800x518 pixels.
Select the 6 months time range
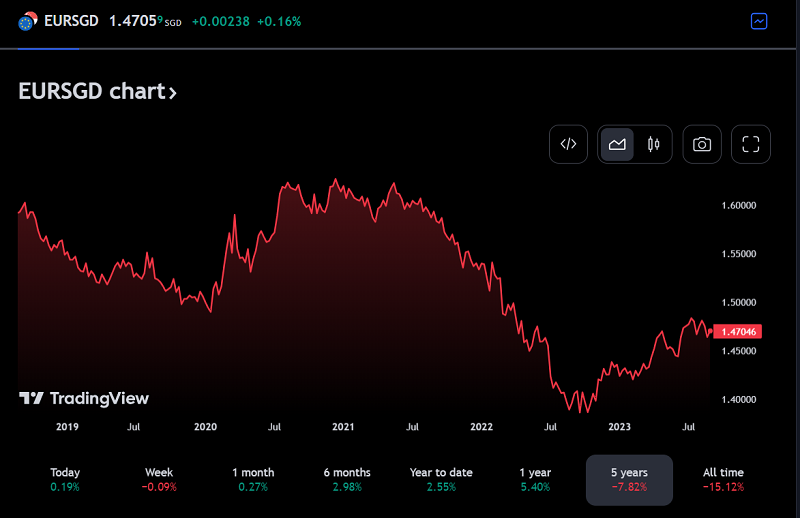[347, 479]
